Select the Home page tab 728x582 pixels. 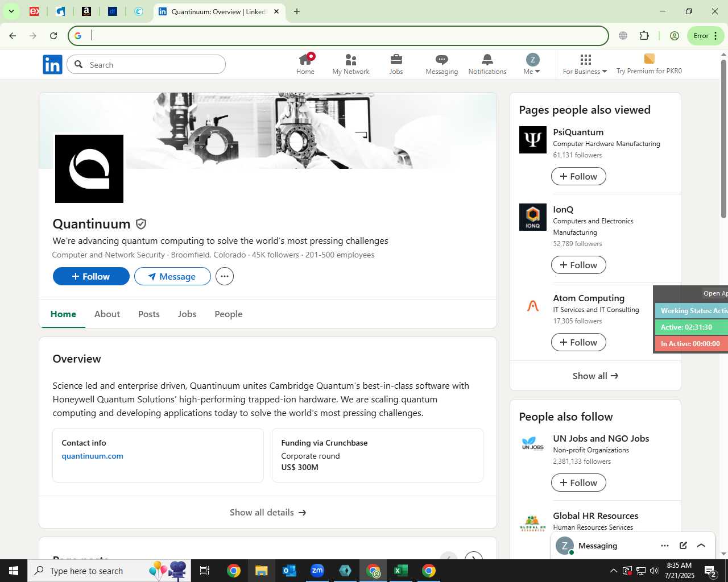63,314
